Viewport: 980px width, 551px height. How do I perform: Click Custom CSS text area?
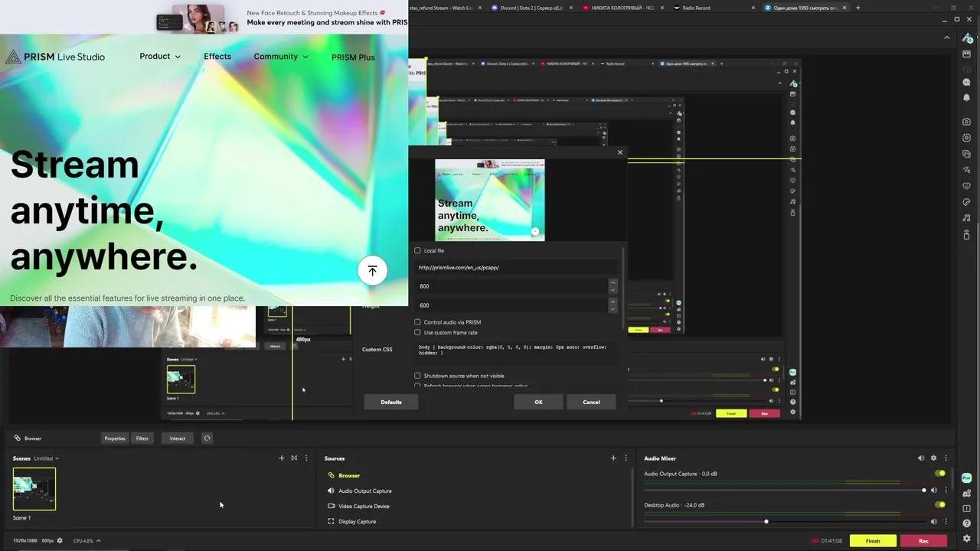(517, 354)
